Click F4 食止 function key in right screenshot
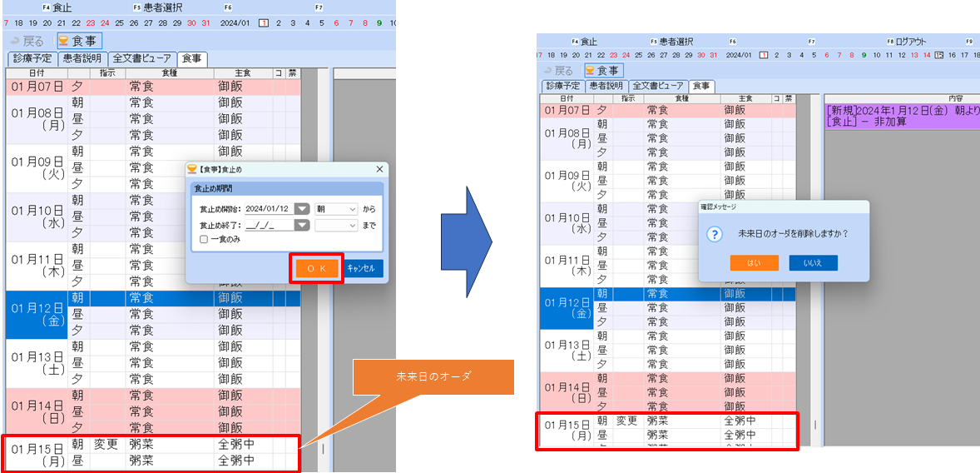This screenshot has width=980, height=473. [x=584, y=42]
